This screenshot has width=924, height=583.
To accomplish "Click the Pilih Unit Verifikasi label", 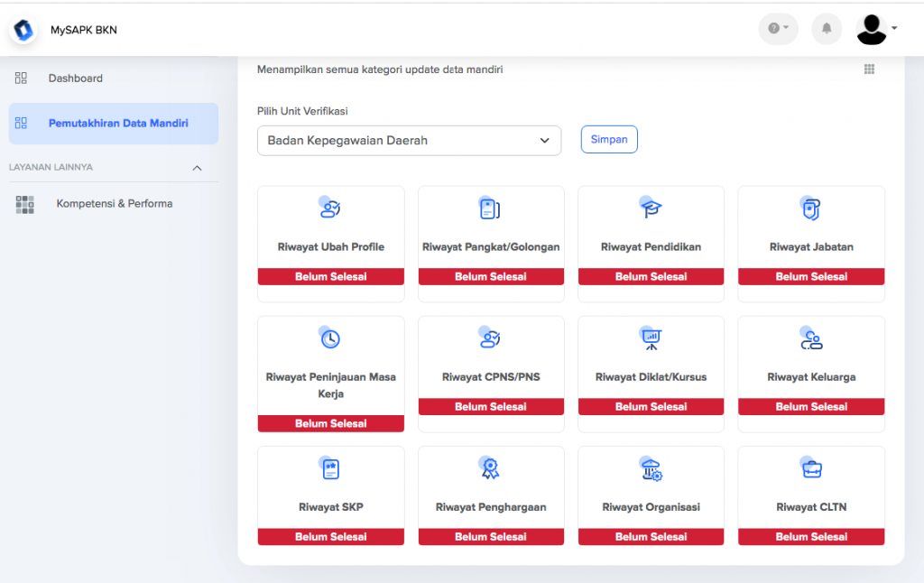I will (302, 111).
